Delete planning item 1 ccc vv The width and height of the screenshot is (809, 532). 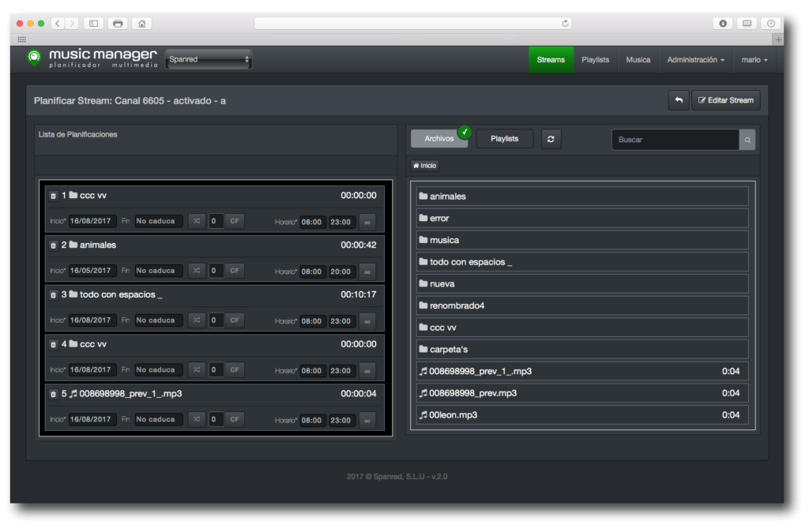tap(54, 196)
